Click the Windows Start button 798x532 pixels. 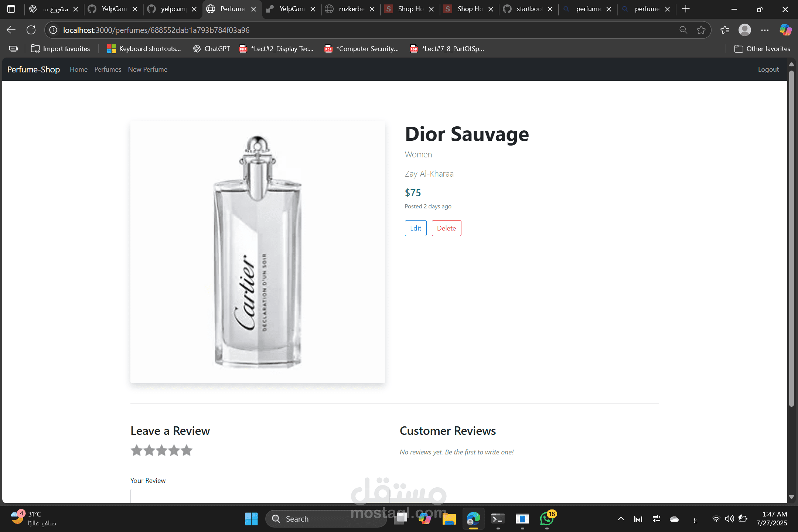251,519
